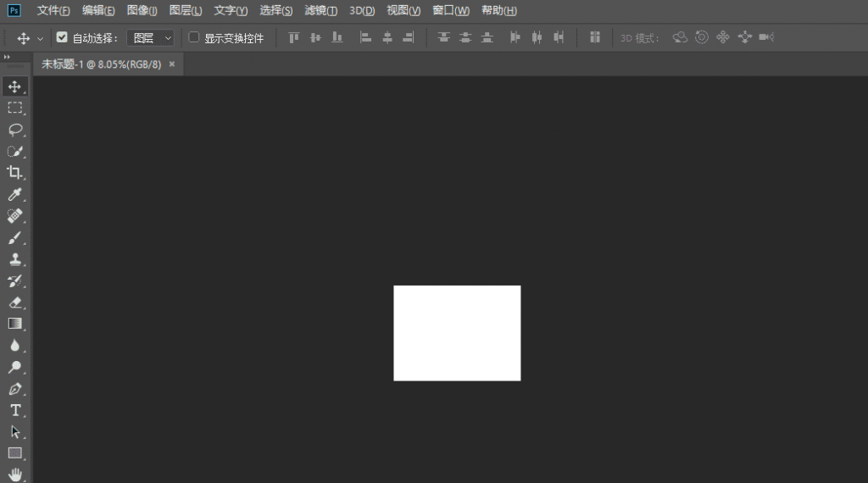Select the Rectangular Marquee tool
Screen dimensions: 868x483
(x=15, y=108)
